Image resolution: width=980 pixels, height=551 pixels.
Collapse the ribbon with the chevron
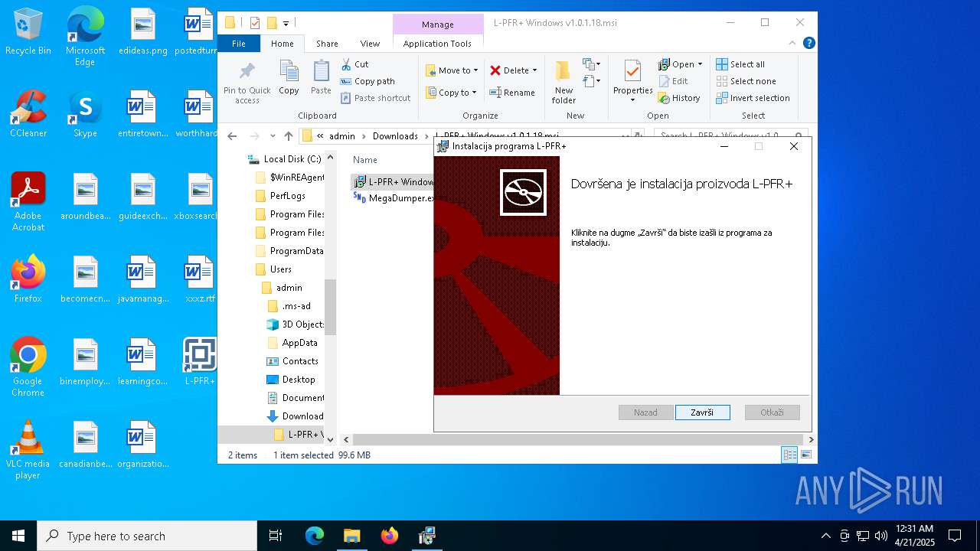[x=792, y=44]
